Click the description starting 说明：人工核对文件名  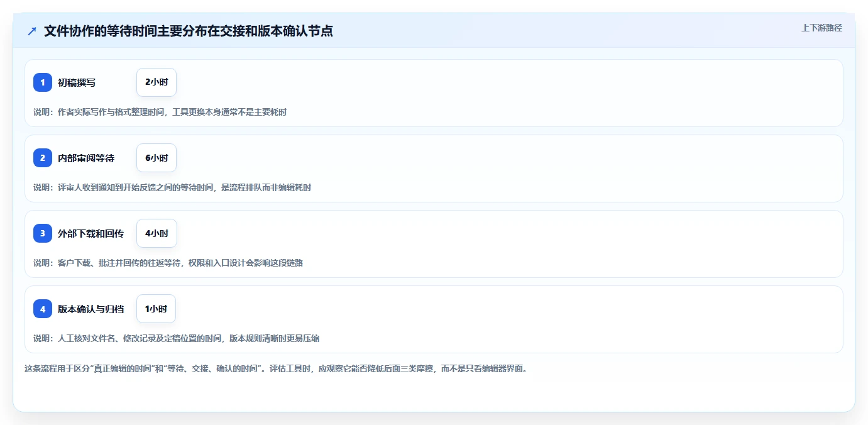pos(177,338)
